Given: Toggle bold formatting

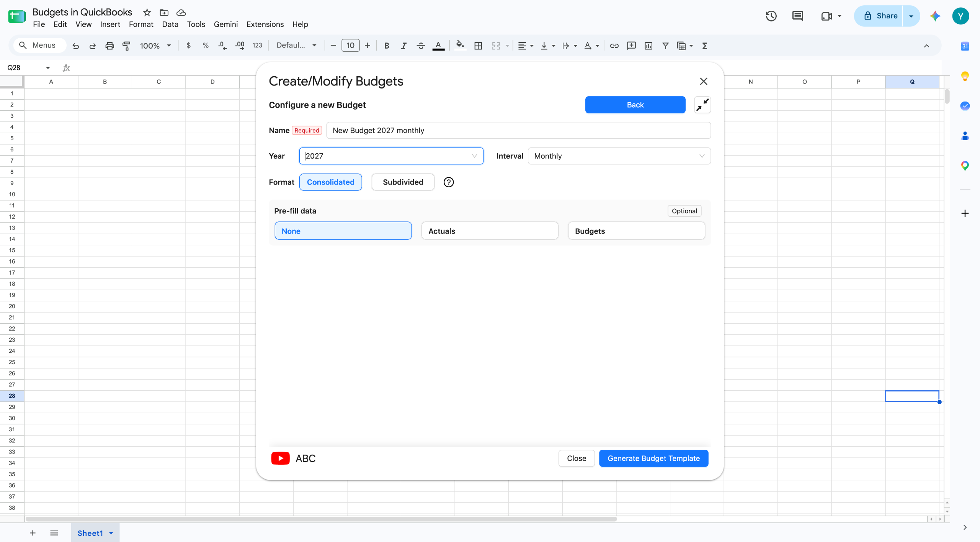Looking at the screenshot, I should (x=387, y=46).
